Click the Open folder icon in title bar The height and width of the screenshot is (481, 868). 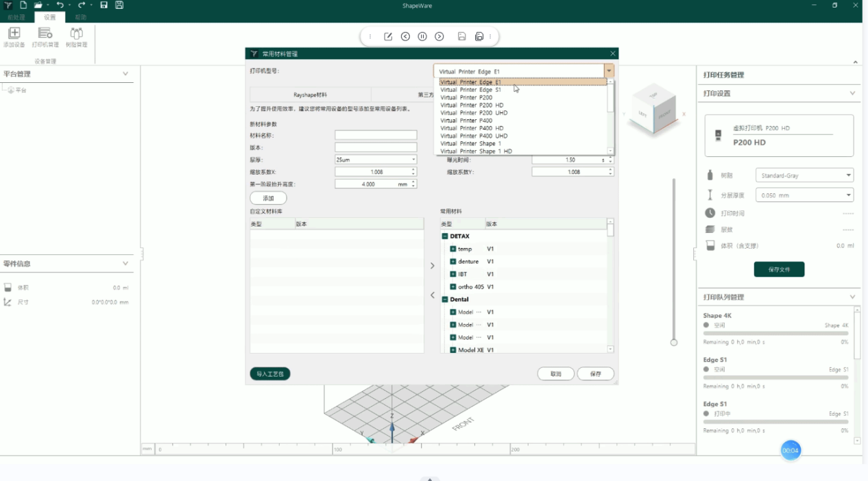[x=38, y=5]
